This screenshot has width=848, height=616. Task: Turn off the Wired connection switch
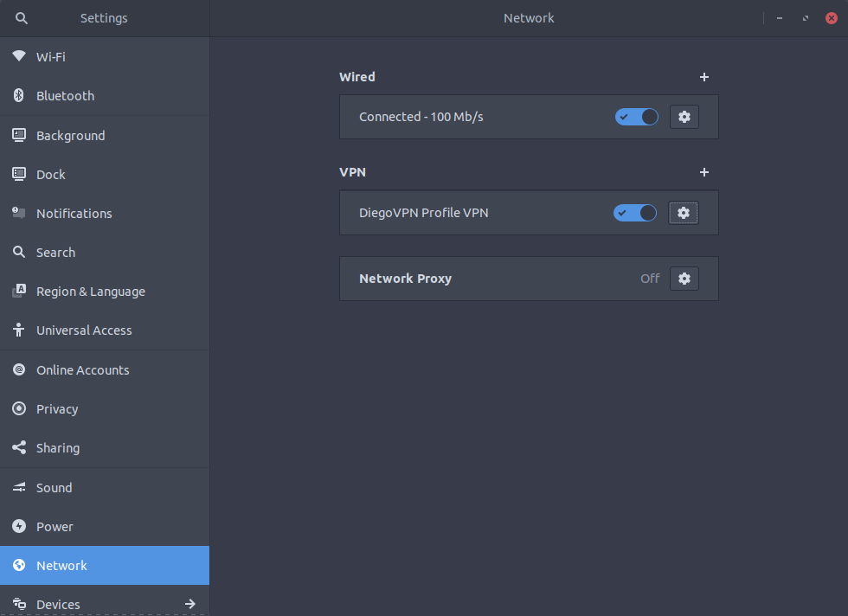click(x=636, y=117)
